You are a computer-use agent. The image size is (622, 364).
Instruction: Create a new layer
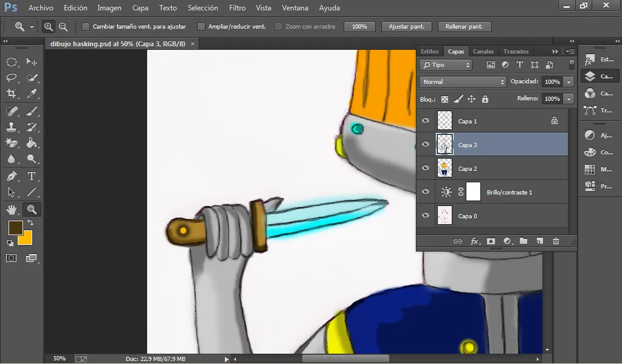pyautogui.click(x=539, y=241)
